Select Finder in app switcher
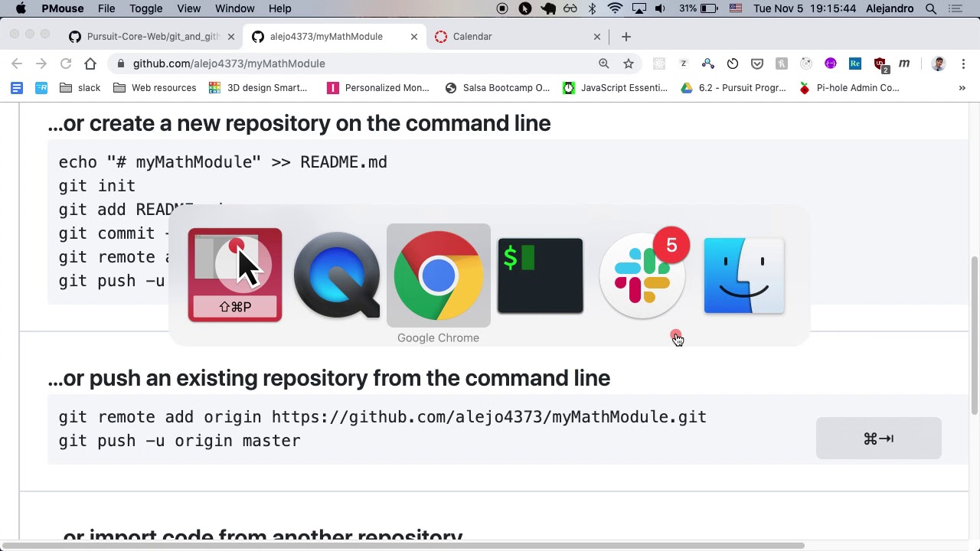This screenshot has width=980, height=551. point(744,275)
